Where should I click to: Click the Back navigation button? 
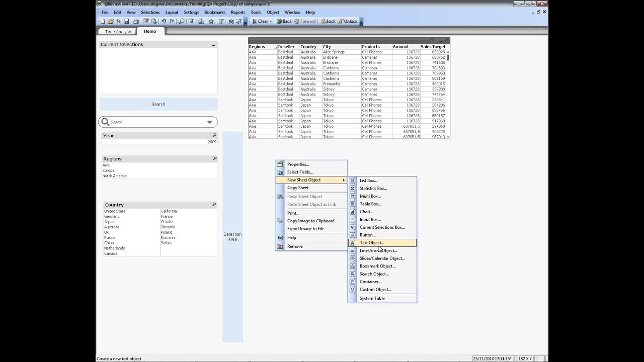click(284, 21)
